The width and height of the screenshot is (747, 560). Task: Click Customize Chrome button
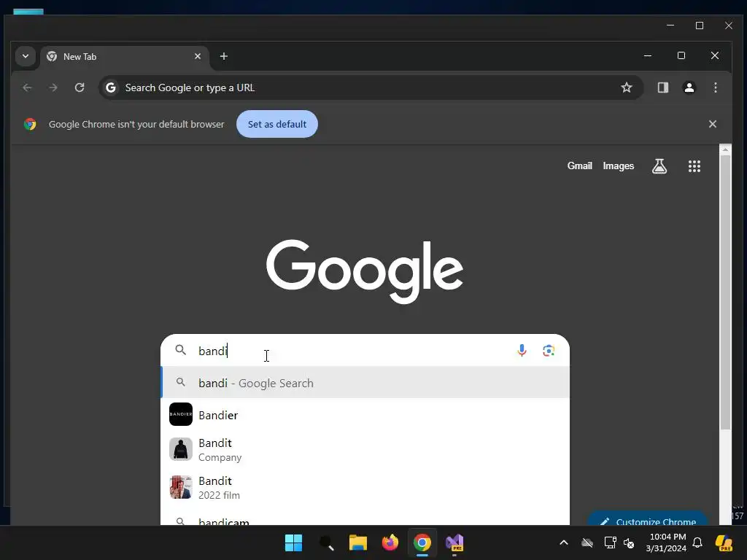[x=647, y=518]
